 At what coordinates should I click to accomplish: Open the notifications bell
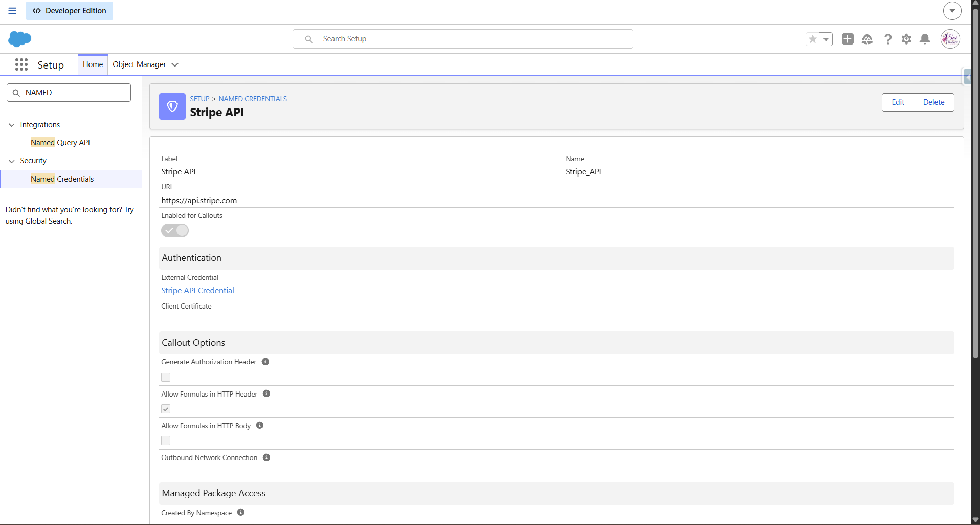tap(925, 39)
